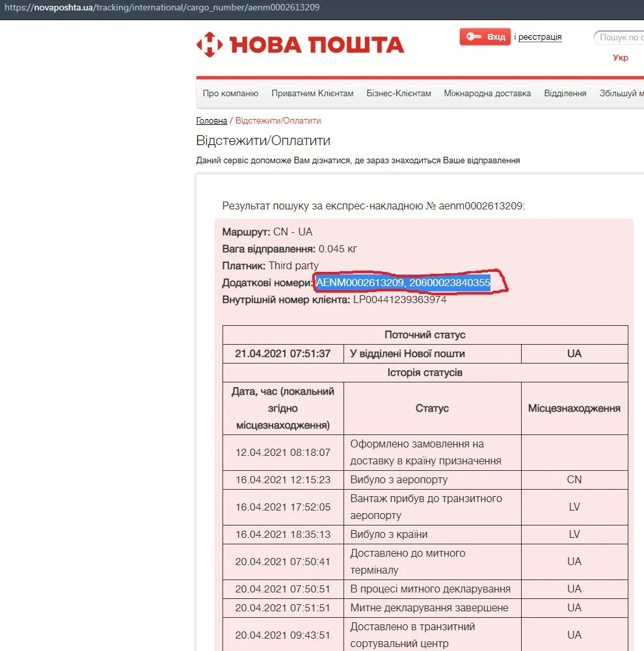Click the red Вхід login button

pos(485,36)
